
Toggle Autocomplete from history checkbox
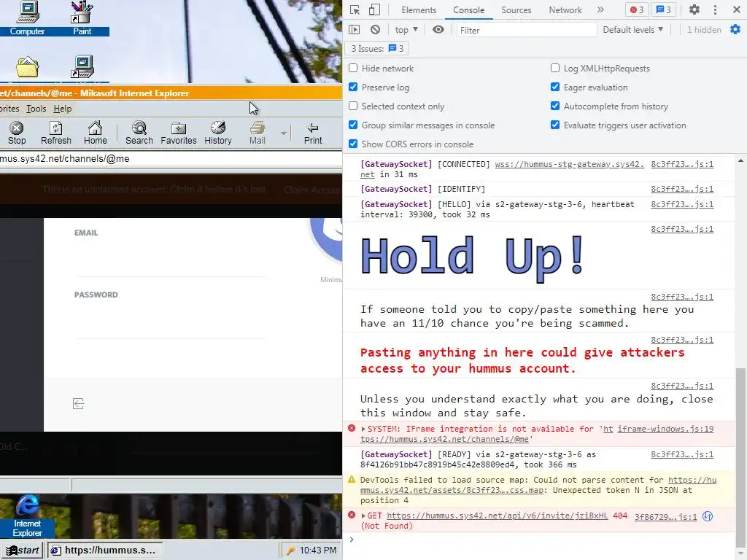(555, 106)
